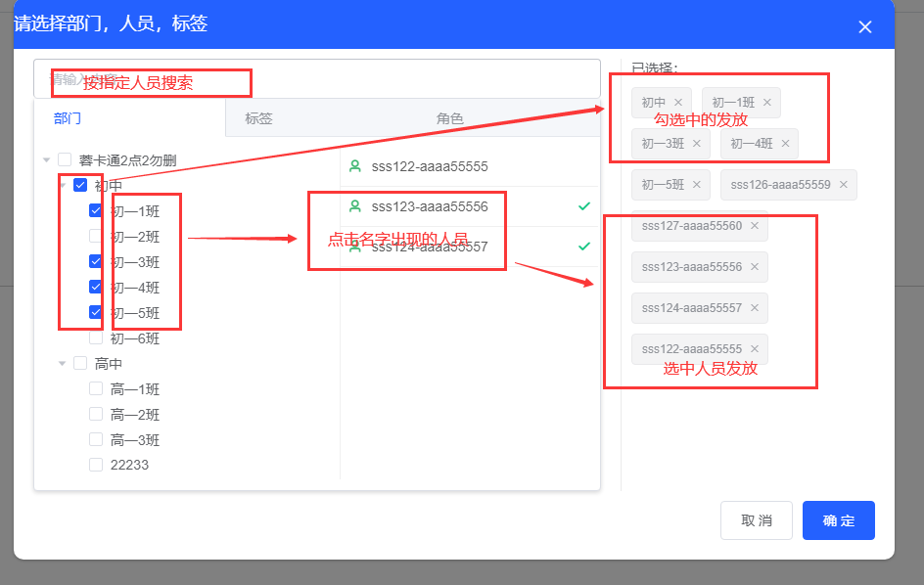924x585 pixels.
Task: Open the 角色 tab
Action: coord(449,118)
